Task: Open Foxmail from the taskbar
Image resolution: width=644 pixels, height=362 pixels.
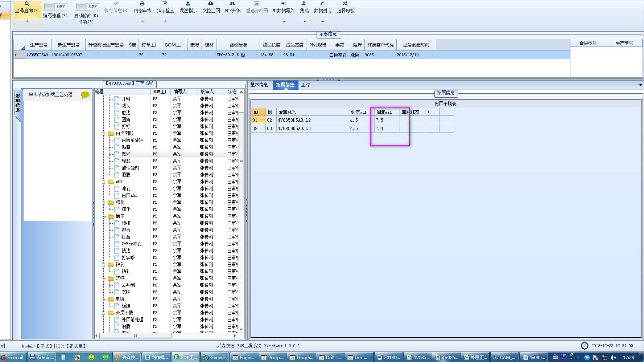Action: click(x=12, y=357)
